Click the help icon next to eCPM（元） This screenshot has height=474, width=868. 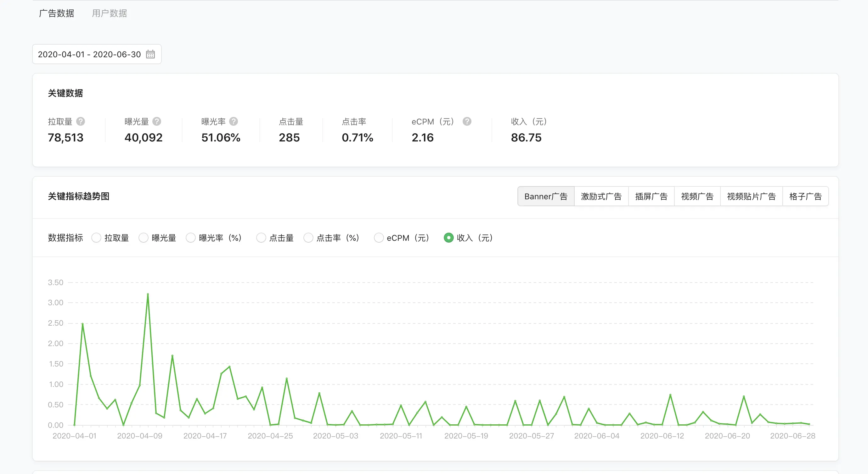click(467, 122)
